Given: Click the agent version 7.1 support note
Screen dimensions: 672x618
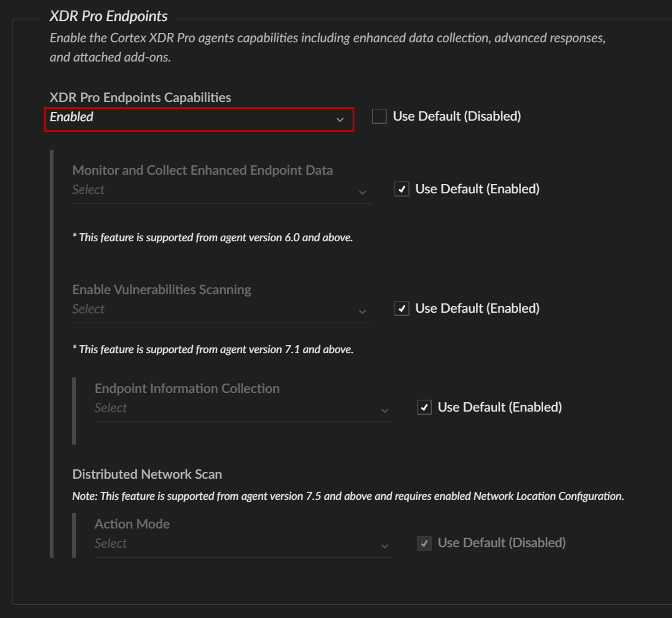Looking at the screenshot, I should point(213,350).
